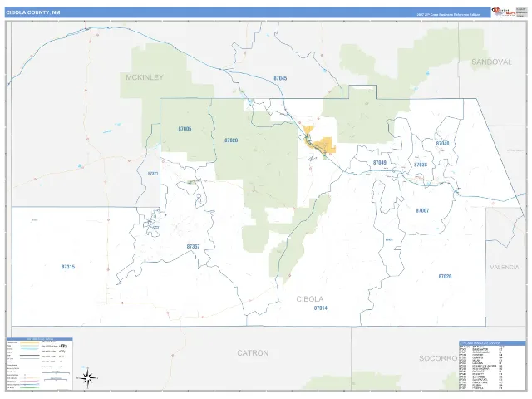
Task: Select ZIP code label 87321
Action: coord(153,174)
